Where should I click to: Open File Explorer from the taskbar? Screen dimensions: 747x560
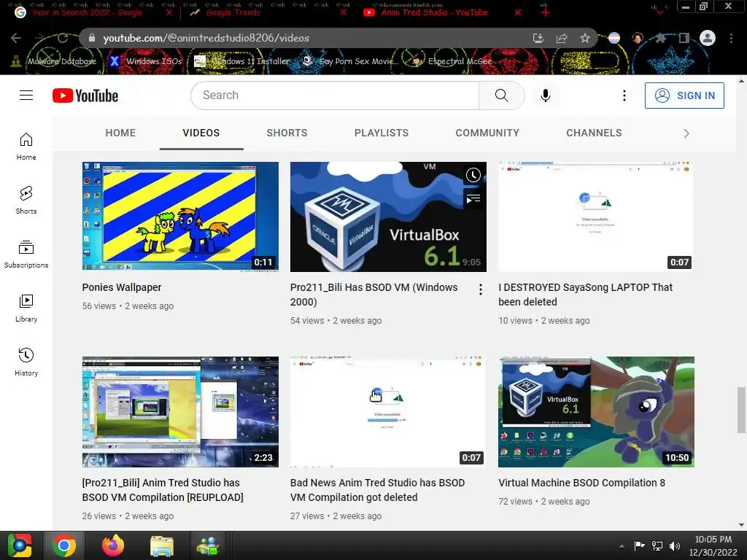(161, 545)
